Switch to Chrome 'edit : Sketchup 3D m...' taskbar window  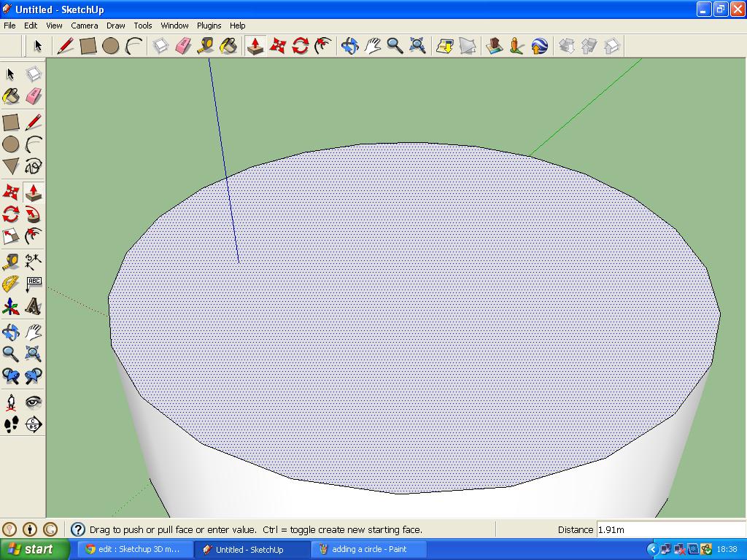click(135, 549)
